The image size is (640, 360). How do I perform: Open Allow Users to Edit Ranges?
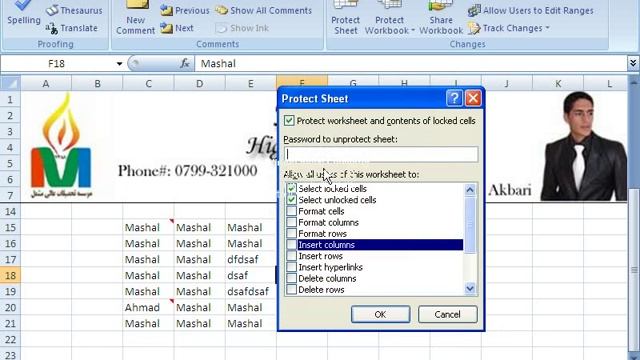[x=531, y=10]
